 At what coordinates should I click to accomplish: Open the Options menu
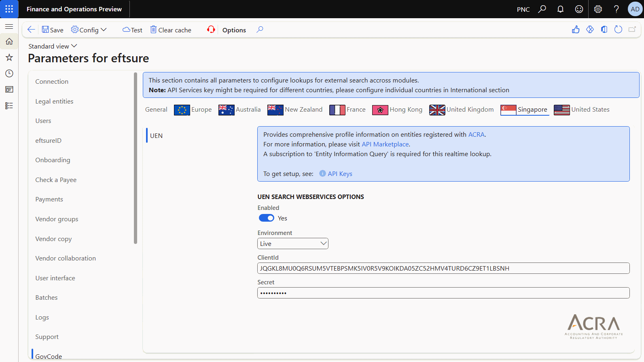(234, 30)
